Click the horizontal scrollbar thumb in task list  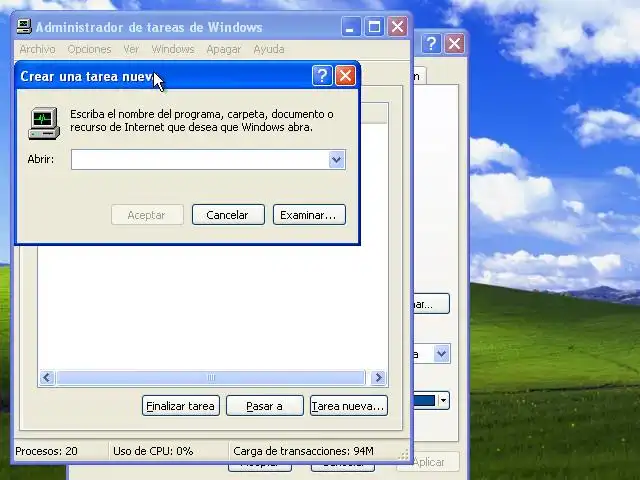211,378
